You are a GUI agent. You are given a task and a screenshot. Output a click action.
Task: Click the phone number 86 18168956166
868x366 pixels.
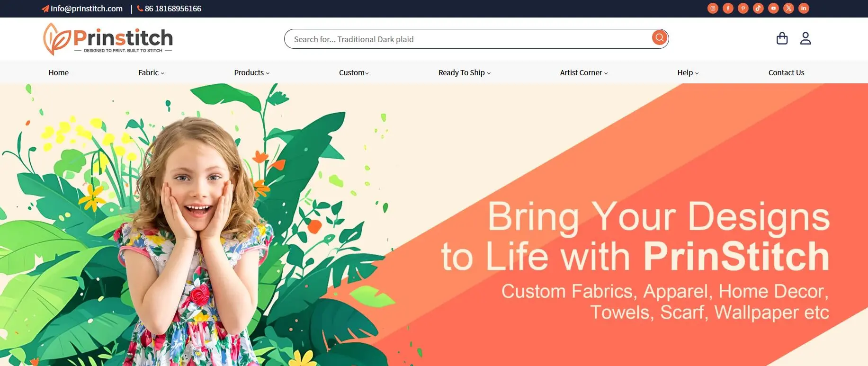click(x=173, y=9)
